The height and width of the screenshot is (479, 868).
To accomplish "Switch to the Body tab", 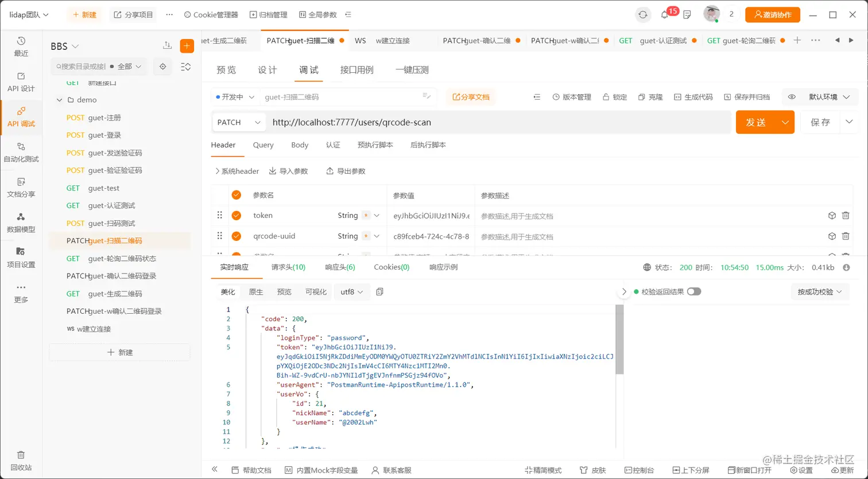I will pyautogui.click(x=300, y=145).
